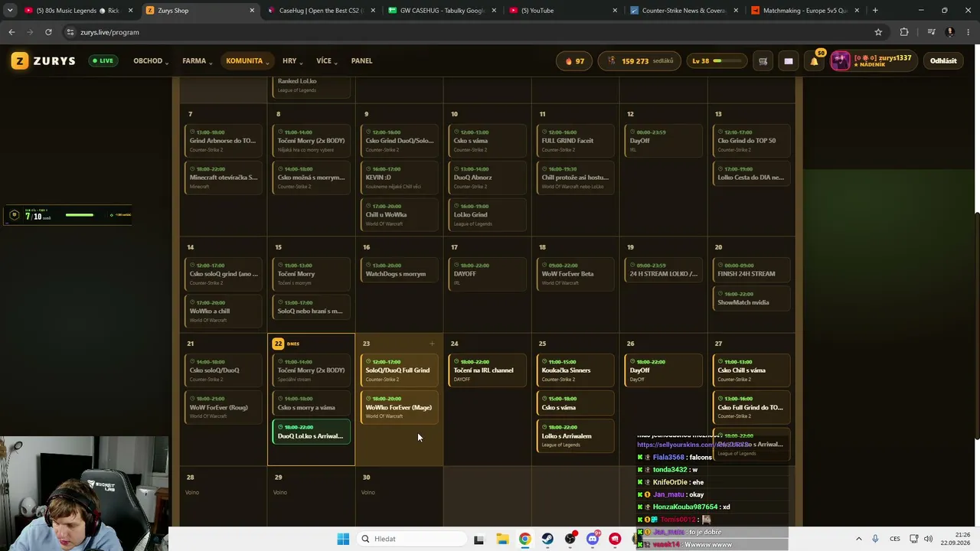Expand the OBCHOD menu

coord(151,61)
